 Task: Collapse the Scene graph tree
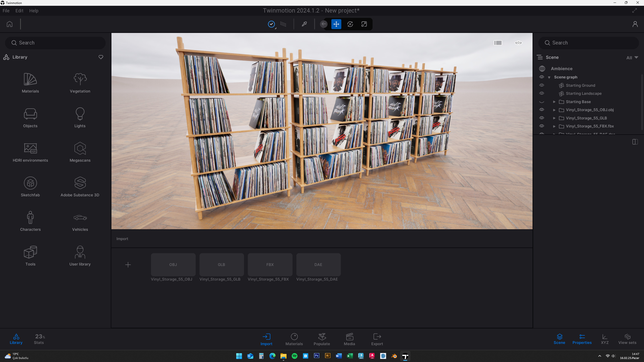click(x=549, y=77)
